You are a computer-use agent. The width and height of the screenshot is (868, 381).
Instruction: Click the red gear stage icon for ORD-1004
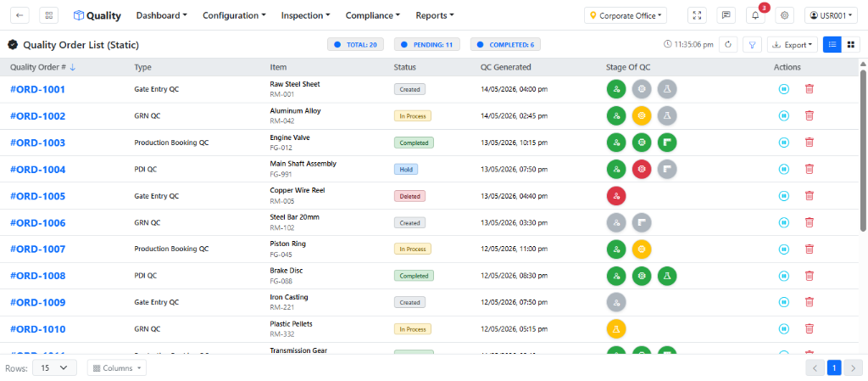642,169
